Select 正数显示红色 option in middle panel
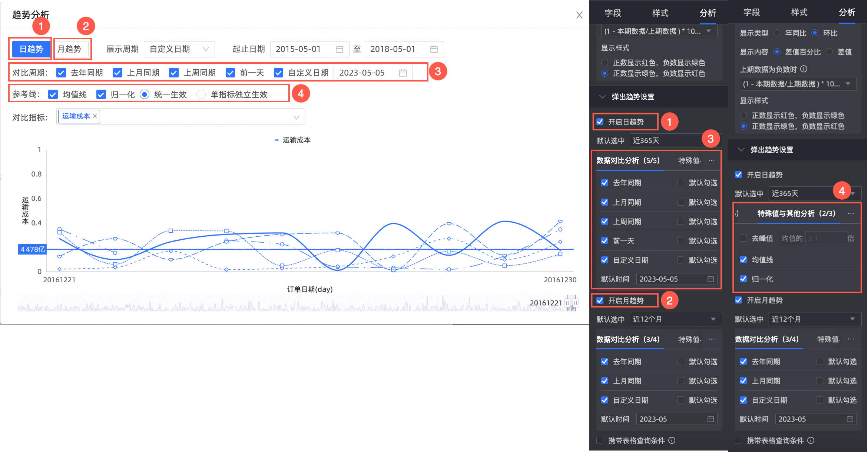The image size is (868, 452). 604,63
